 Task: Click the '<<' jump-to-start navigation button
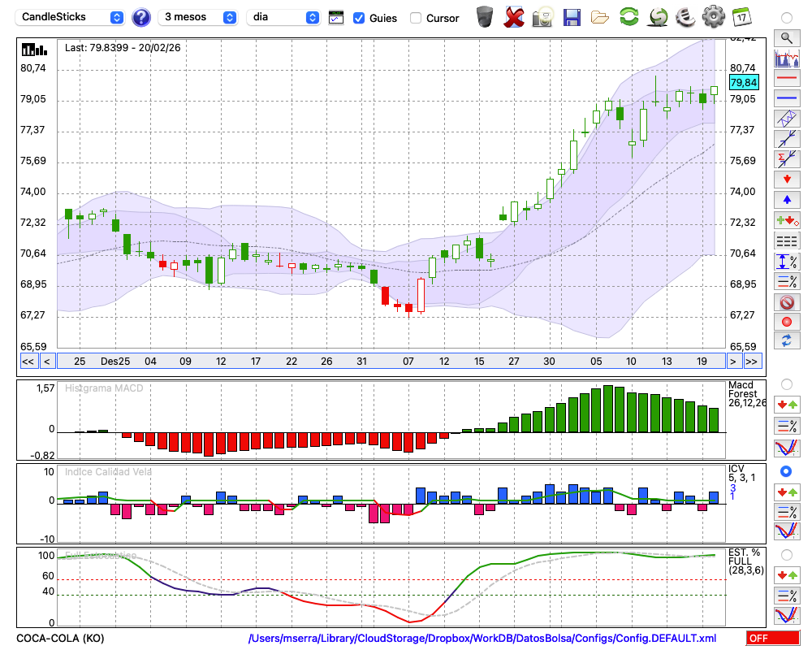(x=28, y=362)
